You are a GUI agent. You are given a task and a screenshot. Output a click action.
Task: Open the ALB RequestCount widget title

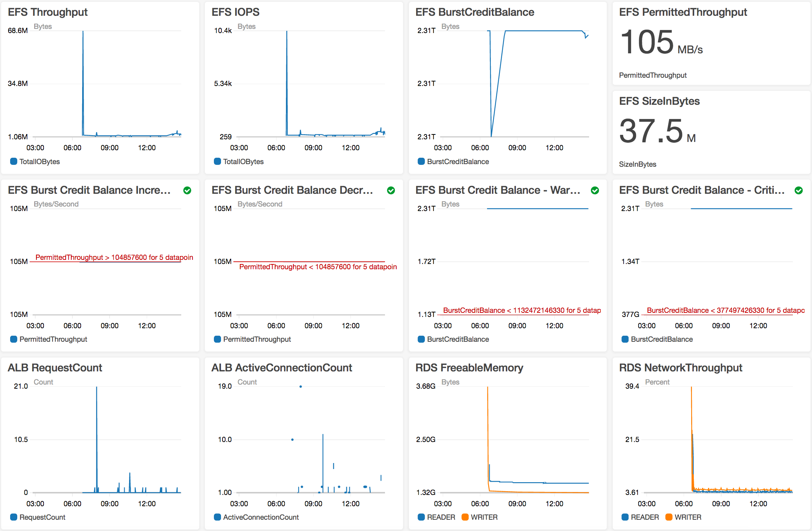tap(55, 368)
